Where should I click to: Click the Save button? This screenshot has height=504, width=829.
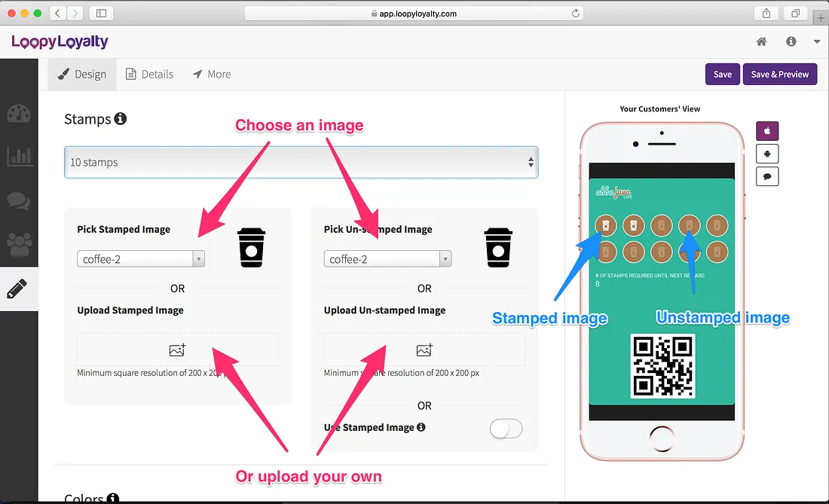(722, 74)
